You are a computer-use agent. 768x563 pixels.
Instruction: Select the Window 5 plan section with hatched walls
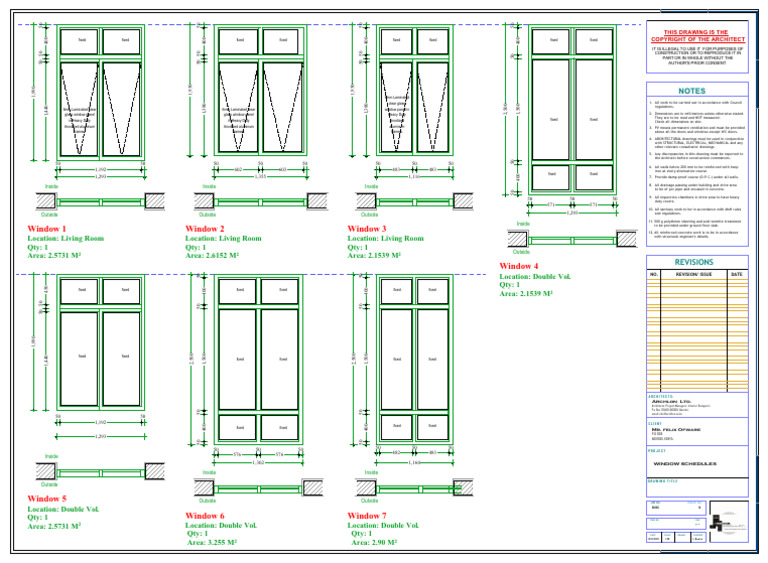[100, 472]
